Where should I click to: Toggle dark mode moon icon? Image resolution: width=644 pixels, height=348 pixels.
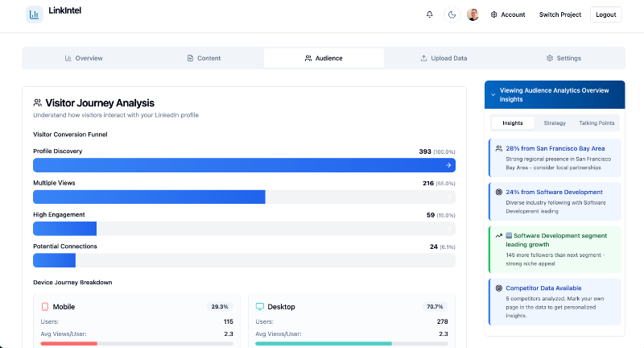(452, 14)
